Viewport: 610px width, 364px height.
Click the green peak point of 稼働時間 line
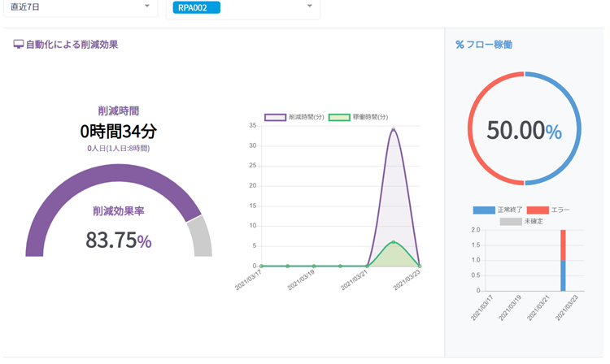pyautogui.click(x=394, y=242)
